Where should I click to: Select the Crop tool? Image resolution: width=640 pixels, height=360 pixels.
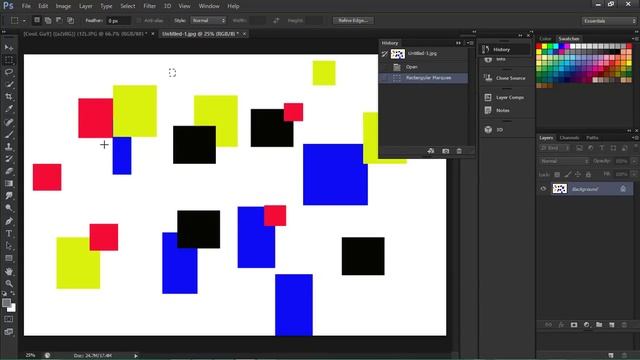pyautogui.click(x=9, y=97)
